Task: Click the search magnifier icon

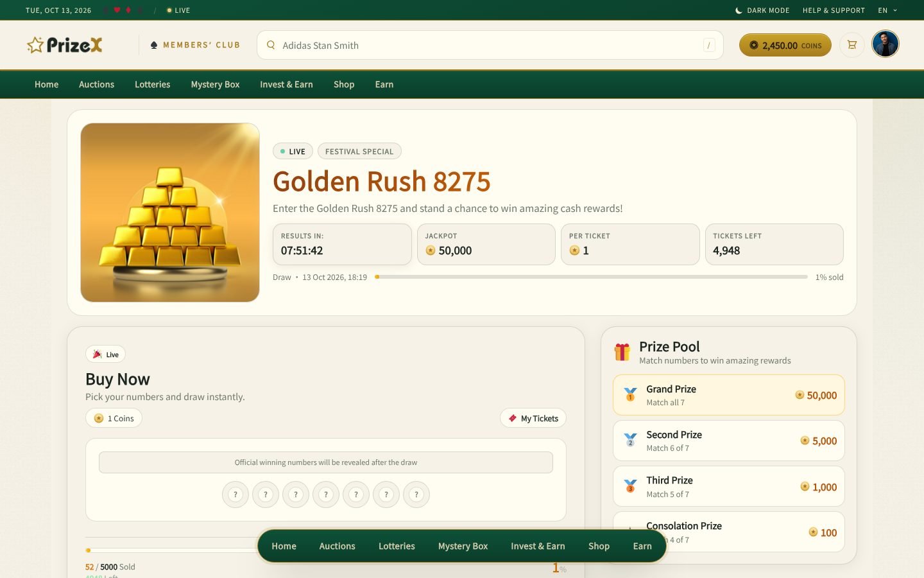Action: 271,45
